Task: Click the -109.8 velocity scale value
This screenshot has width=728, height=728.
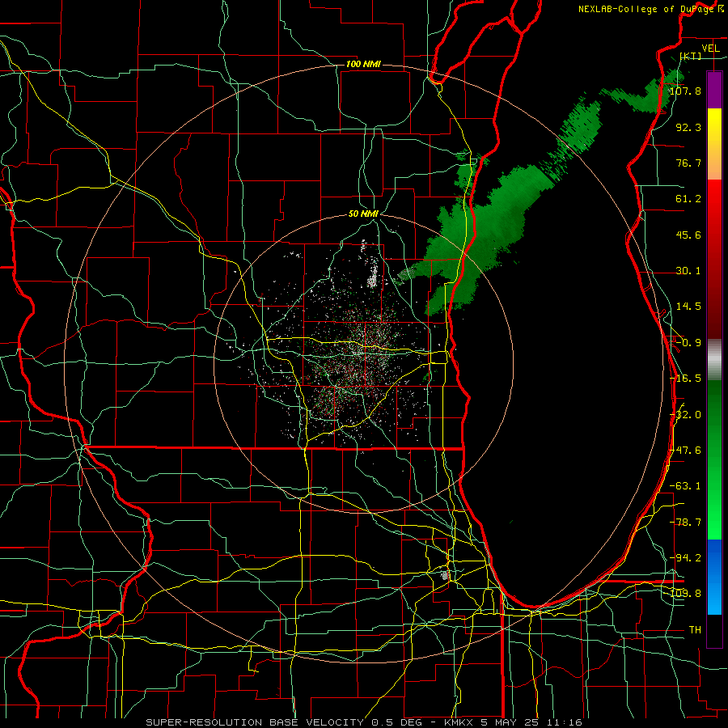Action: [x=685, y=594]
